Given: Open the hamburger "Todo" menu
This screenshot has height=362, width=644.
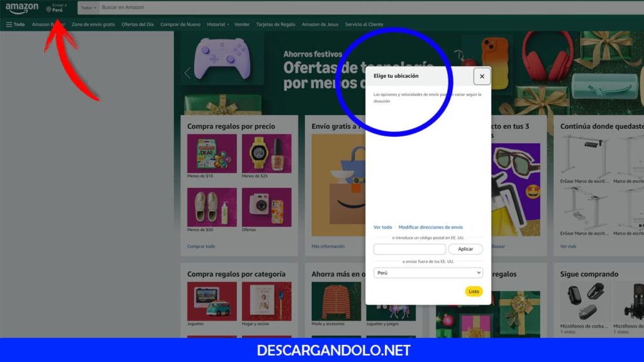Looking at the screenshot, I should (13, 24).
